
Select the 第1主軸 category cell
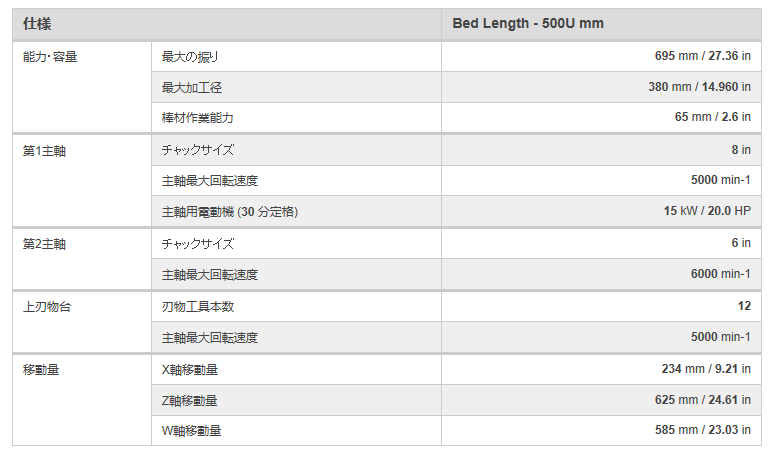pyautogui.click(x=45, y=150)
